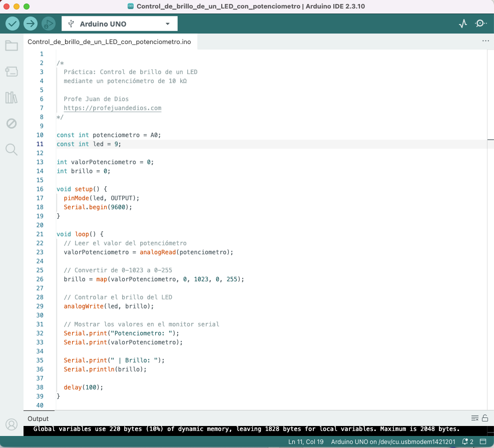Place cursor on 'const int led = 9;'
This screenshot has height=448, width=494.
[89, 144]
